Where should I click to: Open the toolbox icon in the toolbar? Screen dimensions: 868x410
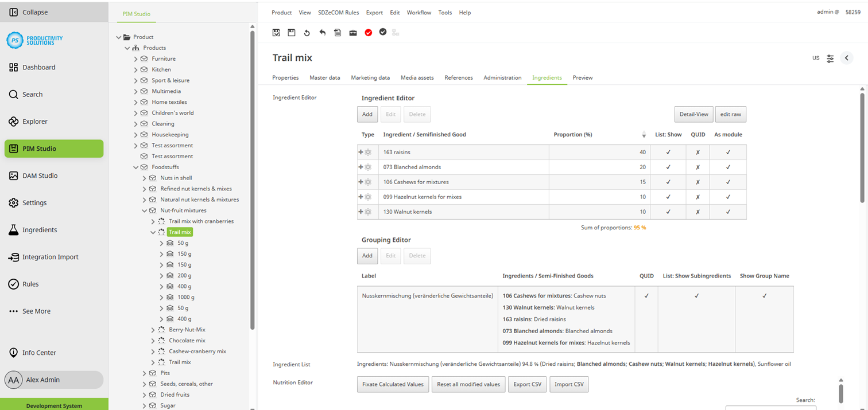click(352, 33)
